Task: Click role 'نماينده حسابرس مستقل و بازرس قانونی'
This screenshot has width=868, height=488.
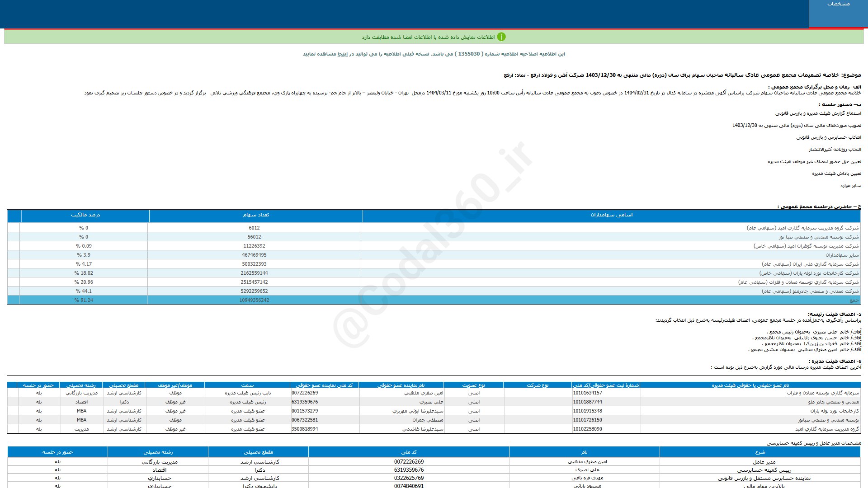Action: coord(764,478)
